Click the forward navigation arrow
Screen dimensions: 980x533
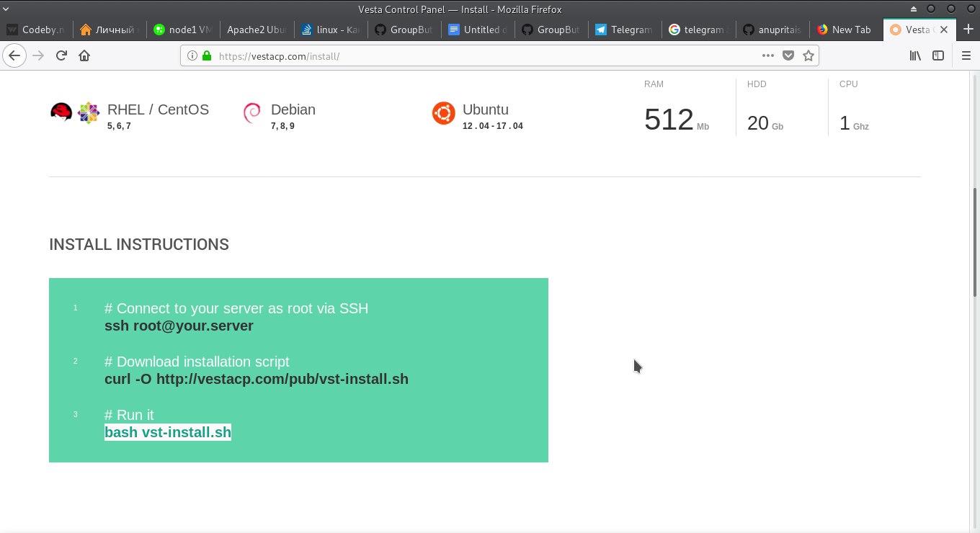coord(38,55)
